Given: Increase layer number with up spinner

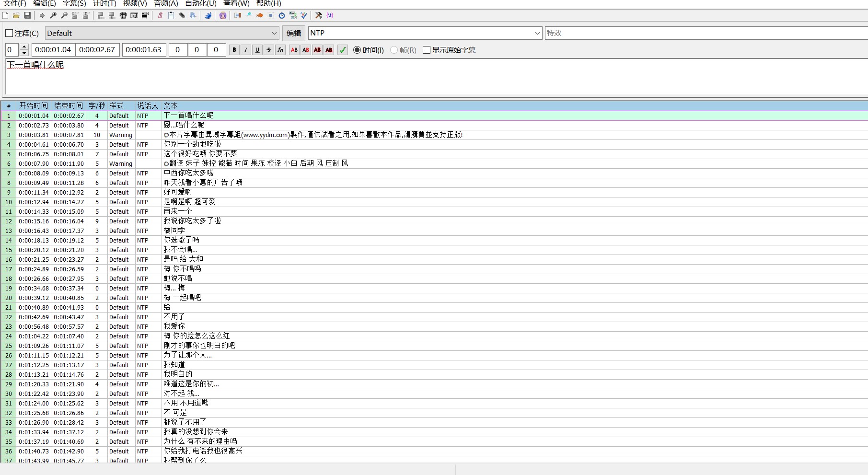Looking at the screenshot, I should click(24, 46).
